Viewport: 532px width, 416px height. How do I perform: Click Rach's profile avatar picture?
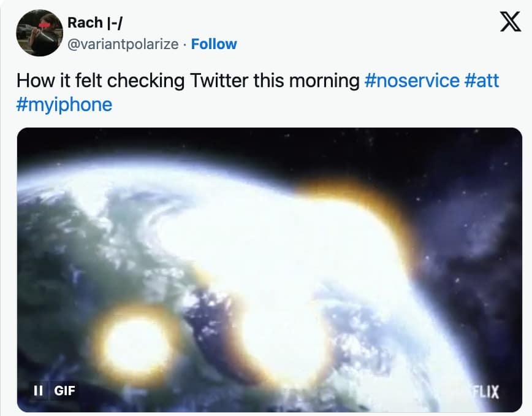coord(39,33)
